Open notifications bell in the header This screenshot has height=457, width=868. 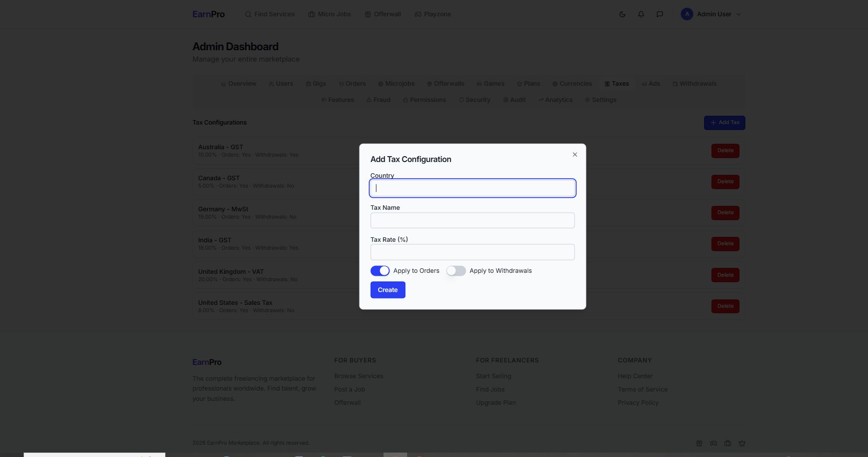(x=641, y=14)
